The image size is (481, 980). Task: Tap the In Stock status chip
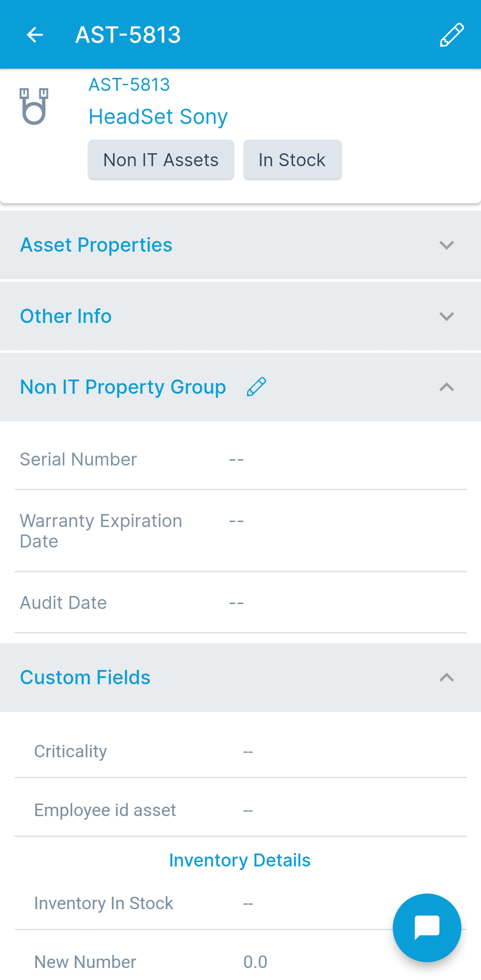292,159
